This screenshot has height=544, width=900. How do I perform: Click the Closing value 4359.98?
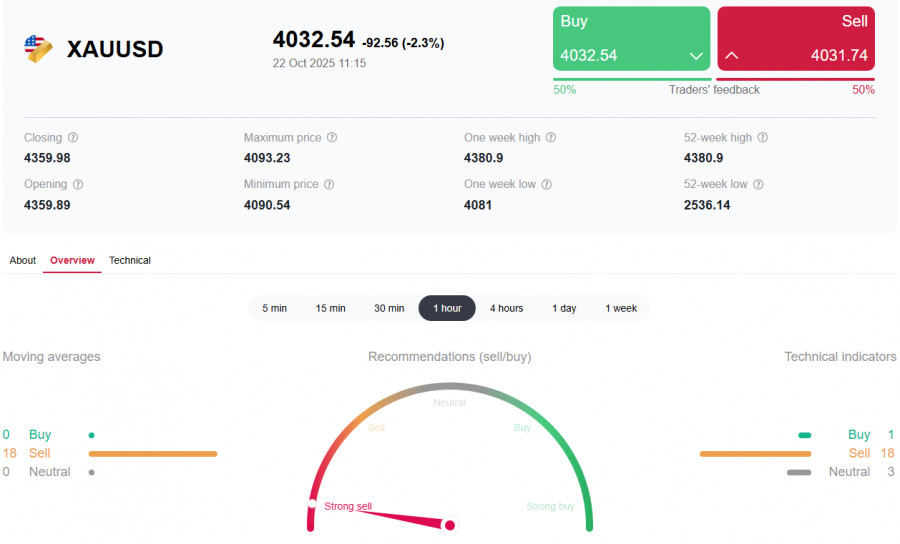(47, 158)
